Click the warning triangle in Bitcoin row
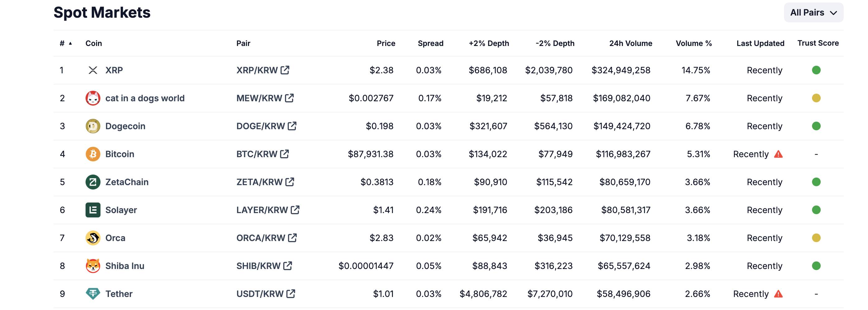The width and height of the screenshot is (868, 310). pyautogui.click(x=778, y=154)
